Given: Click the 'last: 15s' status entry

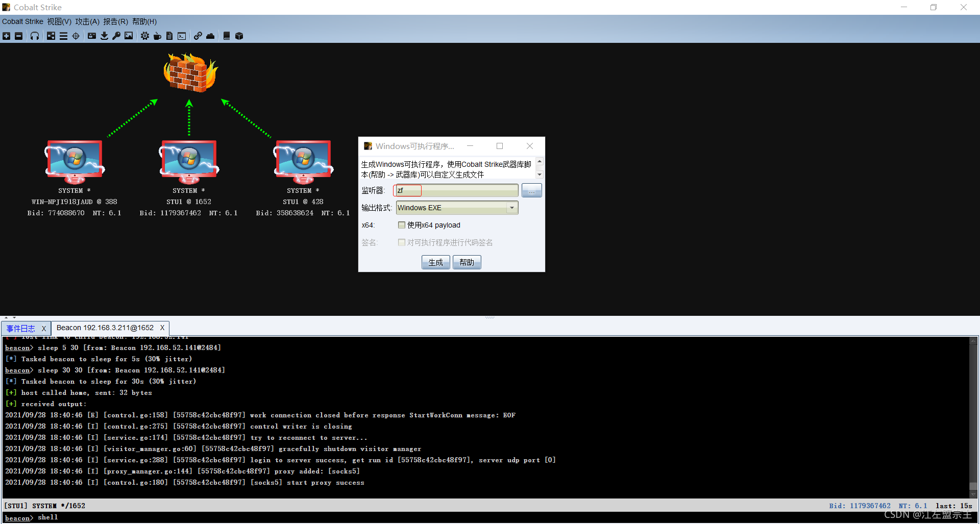Looking at the screenshot, I should point(954,506).
